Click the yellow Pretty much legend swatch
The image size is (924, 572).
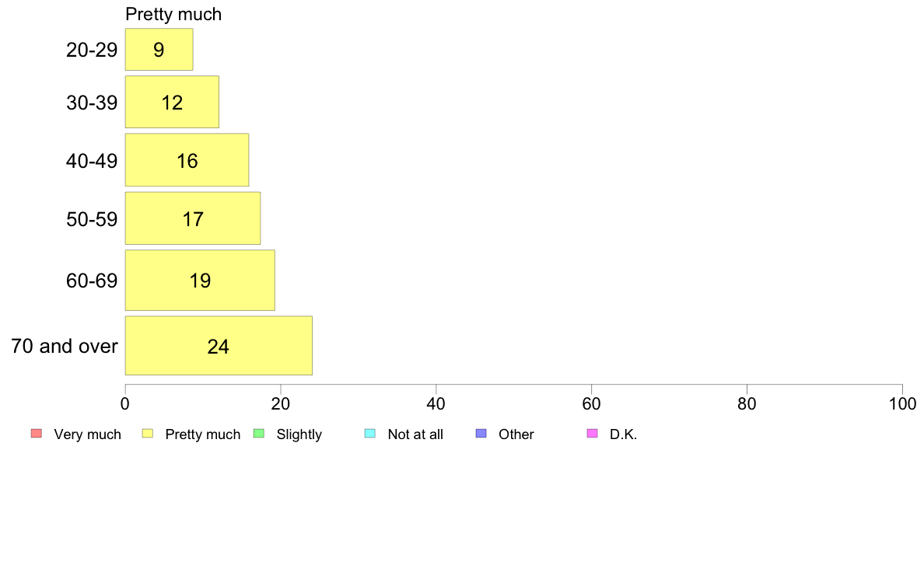point(147,434)
